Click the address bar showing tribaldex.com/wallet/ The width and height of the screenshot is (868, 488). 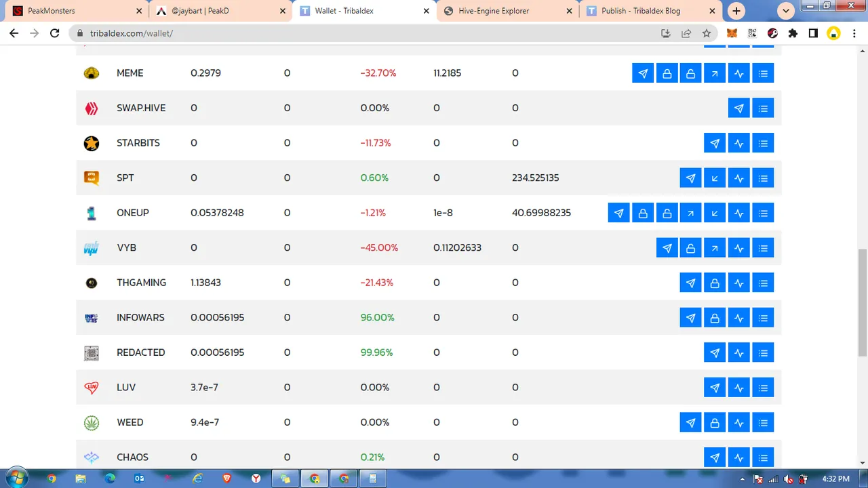pyautogui.click(x=366, y=33)
